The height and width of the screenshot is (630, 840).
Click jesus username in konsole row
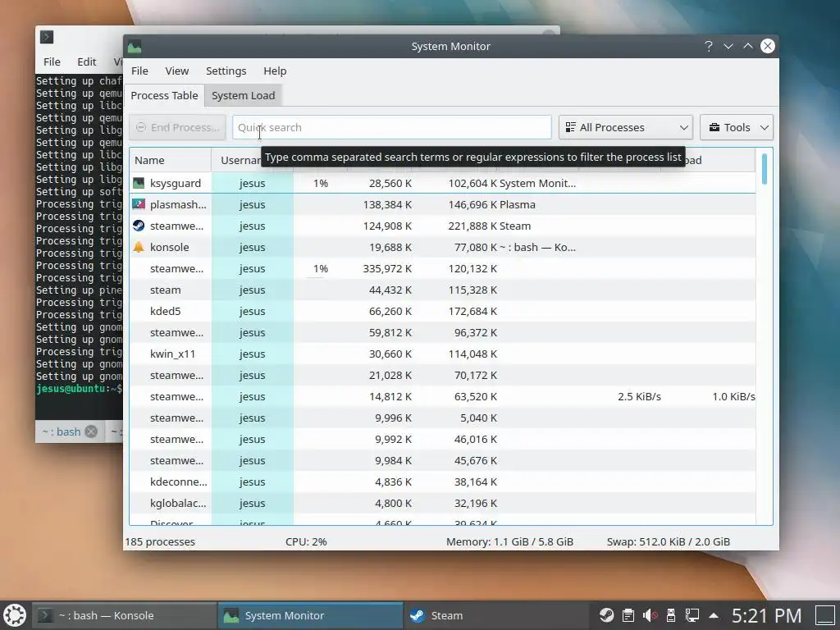(253, 248)
